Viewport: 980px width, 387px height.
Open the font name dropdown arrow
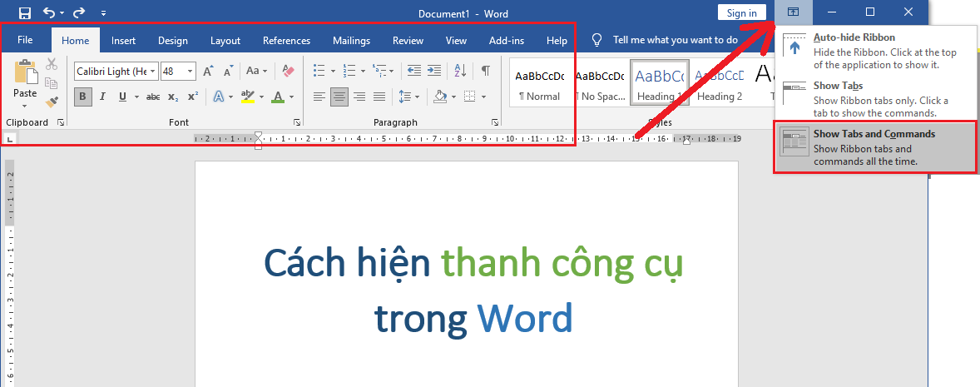(153, 72)
